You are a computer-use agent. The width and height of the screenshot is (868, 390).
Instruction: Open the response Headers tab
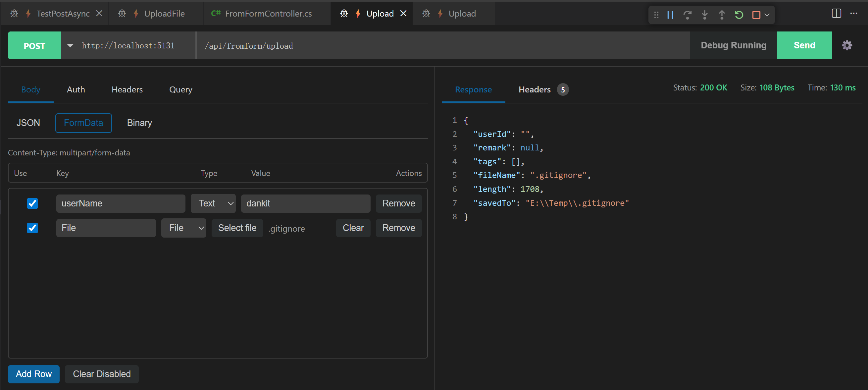(535, 89)
